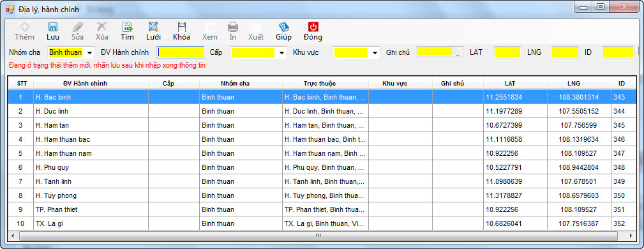Click ID cell 346
The width and height of the screenshot is (644, 249).
pos(624,139)
